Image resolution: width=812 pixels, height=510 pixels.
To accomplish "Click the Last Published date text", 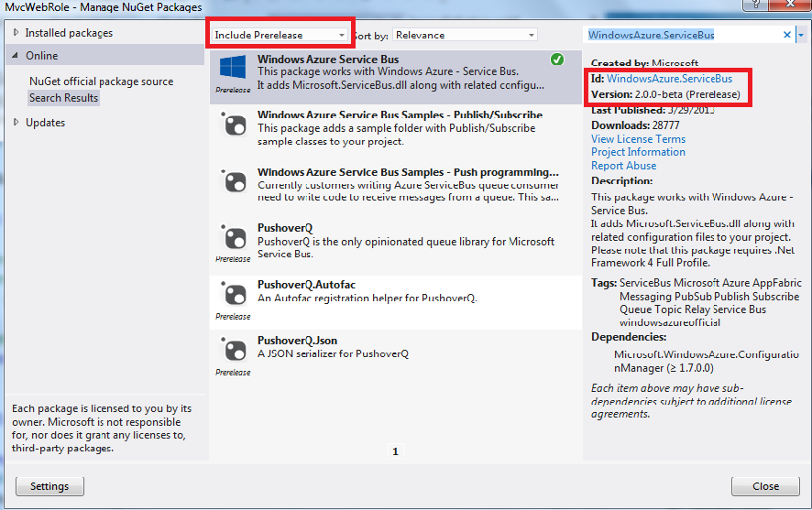I will pos(653,110).
